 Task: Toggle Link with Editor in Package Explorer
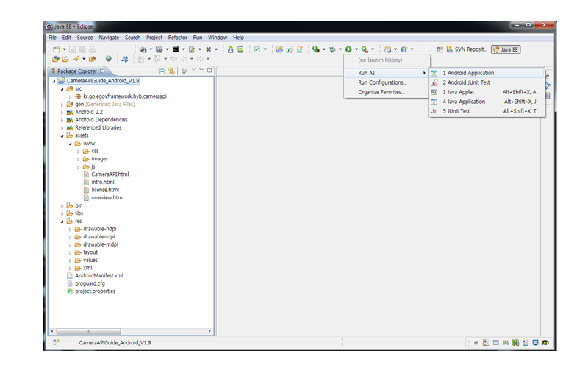click(x=171, y=71)
